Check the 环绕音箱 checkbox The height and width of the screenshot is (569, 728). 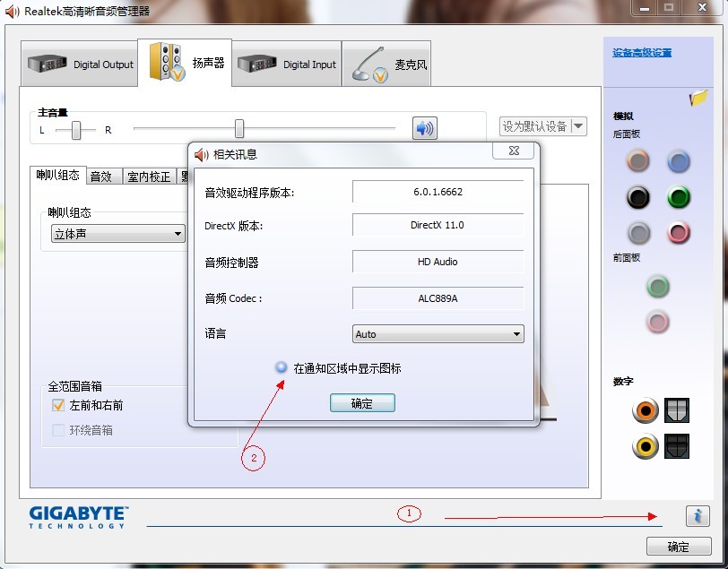click(58, 430)
